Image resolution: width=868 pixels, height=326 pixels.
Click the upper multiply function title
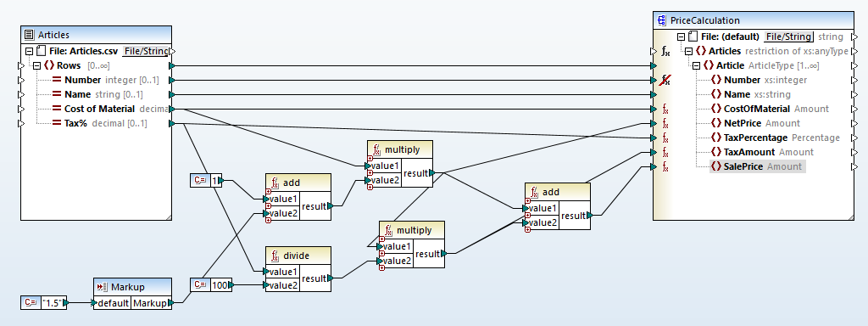(x=403, y=149)
